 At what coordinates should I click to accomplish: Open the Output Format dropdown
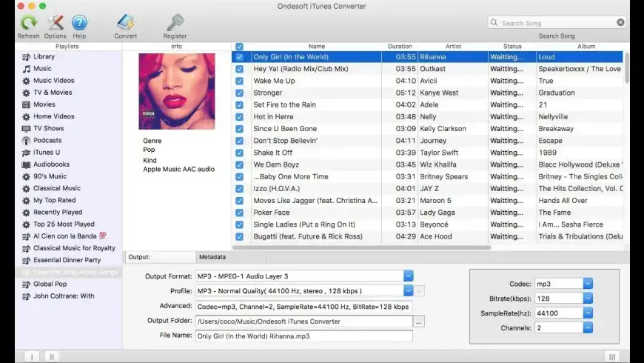(x=409, y=276)
